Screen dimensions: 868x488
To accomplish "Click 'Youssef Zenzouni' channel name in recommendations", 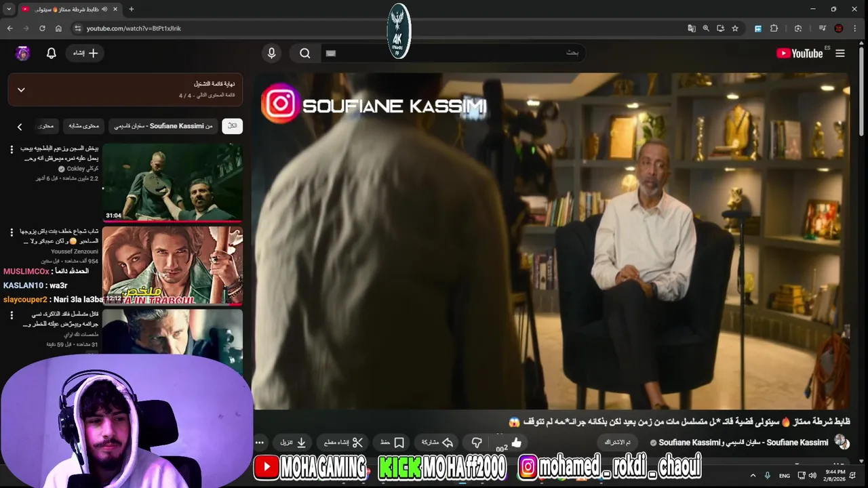I will pyautogui.click(x=75, y=251).
